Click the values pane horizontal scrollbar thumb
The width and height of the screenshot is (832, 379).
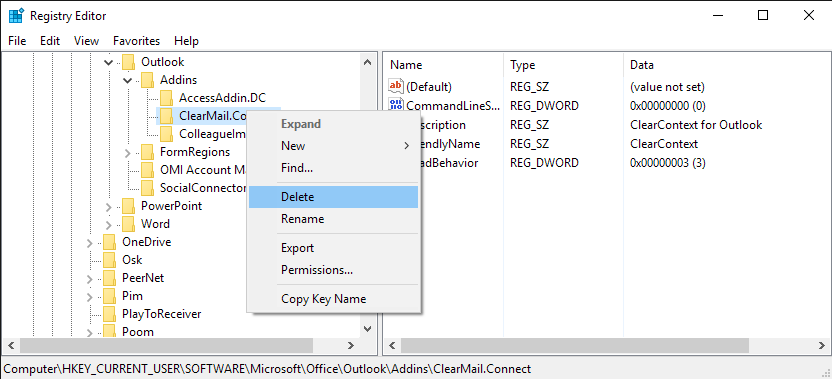coord(575,346)
